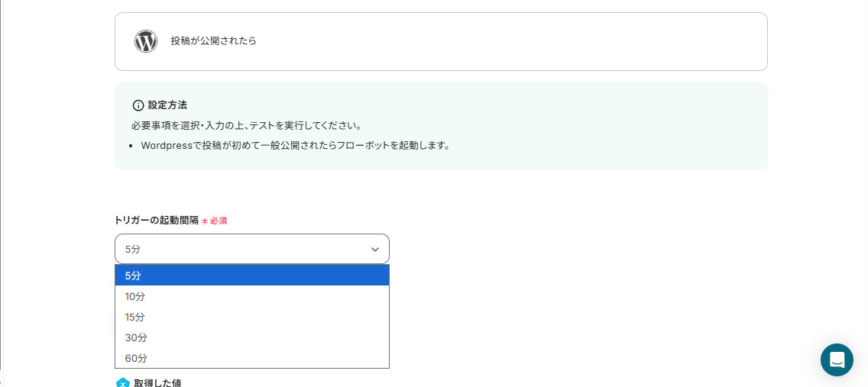Click the 必須 required label text
Image resolution: width=868 pixels, height=387 pixels.
(x=219, y=221)
